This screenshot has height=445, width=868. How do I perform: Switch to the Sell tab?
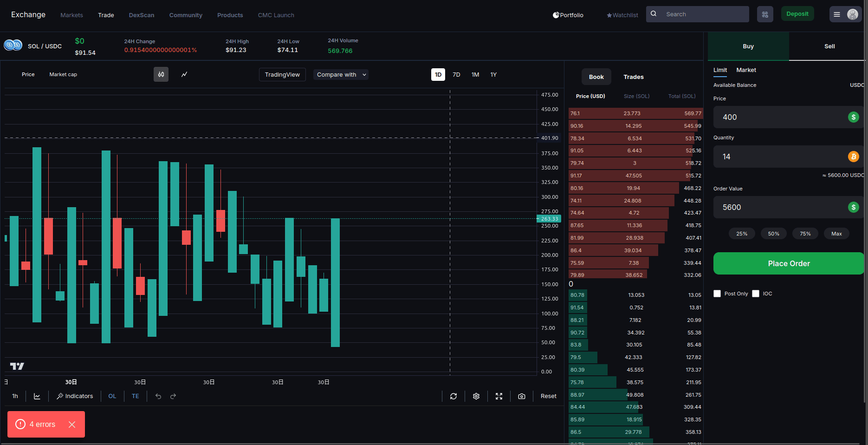pyautogui.click(x=829, y=46)
